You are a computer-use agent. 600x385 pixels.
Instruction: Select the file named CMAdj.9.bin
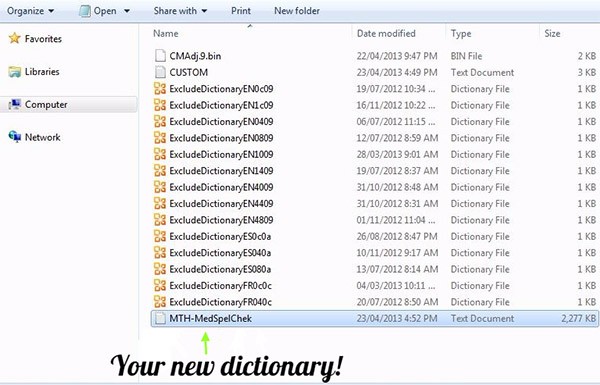[195, 56]
